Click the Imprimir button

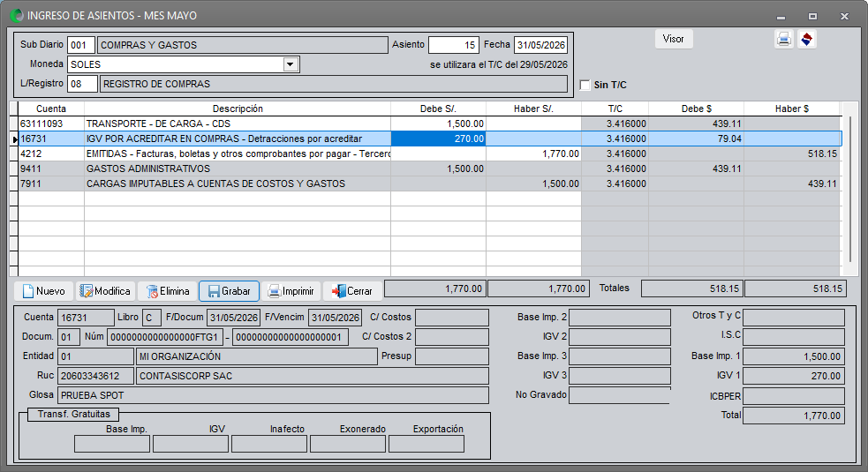[291, 291]
